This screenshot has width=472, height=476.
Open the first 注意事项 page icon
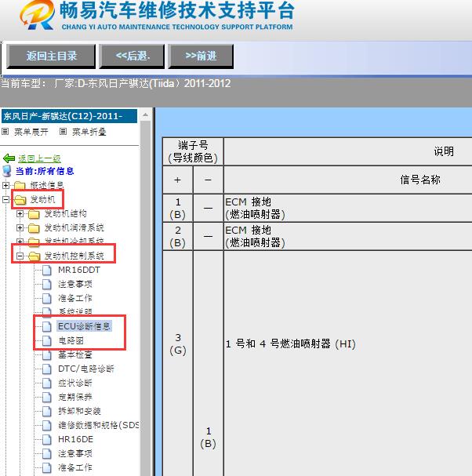tap(47, 285)
